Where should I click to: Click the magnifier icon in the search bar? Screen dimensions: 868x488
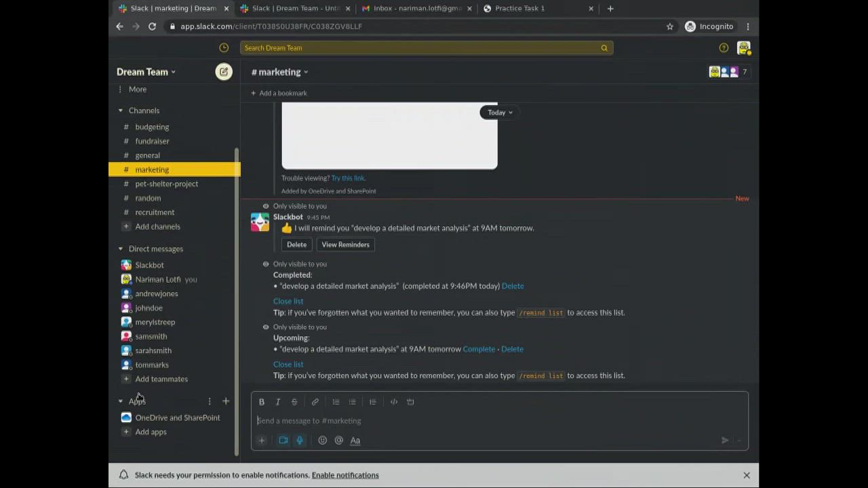604,48
